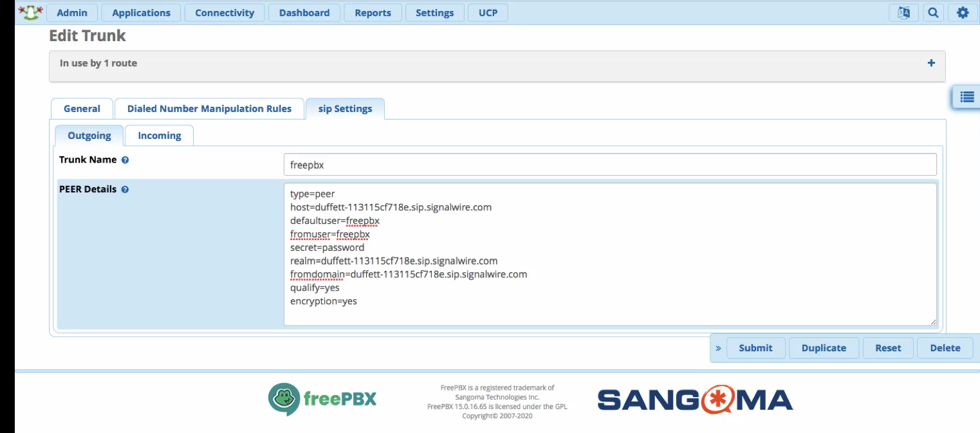Open the search magnifier
The width and height of the screenshot is (980, 433).
point(933,12)
